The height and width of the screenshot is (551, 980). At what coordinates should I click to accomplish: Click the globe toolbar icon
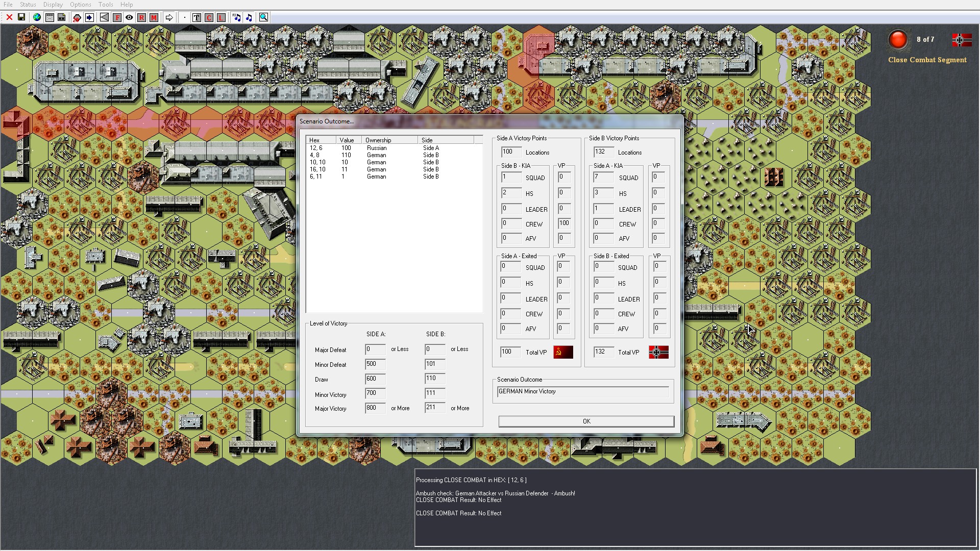click(x=37, y=17)
